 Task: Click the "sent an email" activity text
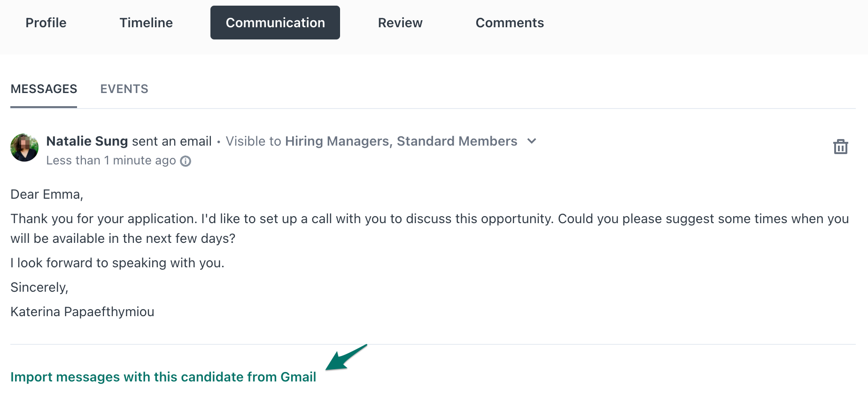coord(171,141)
